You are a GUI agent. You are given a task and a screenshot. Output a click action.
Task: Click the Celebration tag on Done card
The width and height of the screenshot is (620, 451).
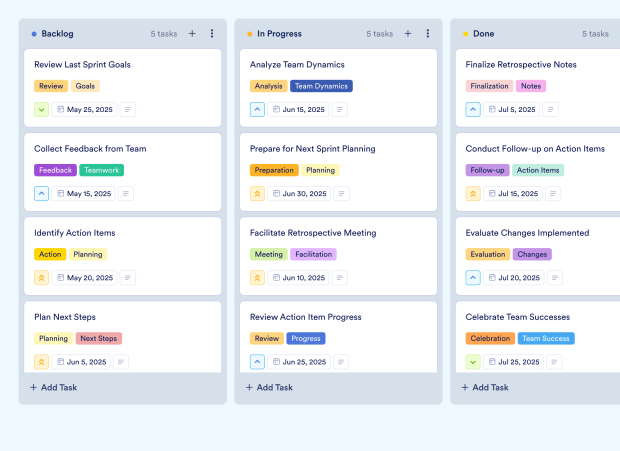489,339
